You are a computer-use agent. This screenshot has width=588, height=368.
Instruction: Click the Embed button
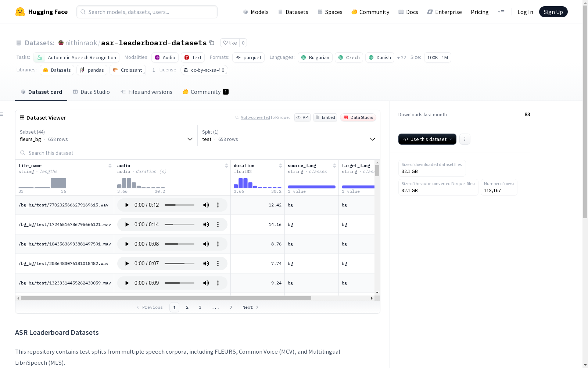pos(325,117)
